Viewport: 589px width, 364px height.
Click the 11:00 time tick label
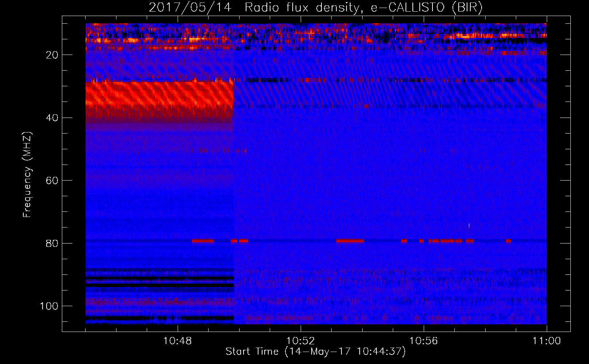coord(547,341)
